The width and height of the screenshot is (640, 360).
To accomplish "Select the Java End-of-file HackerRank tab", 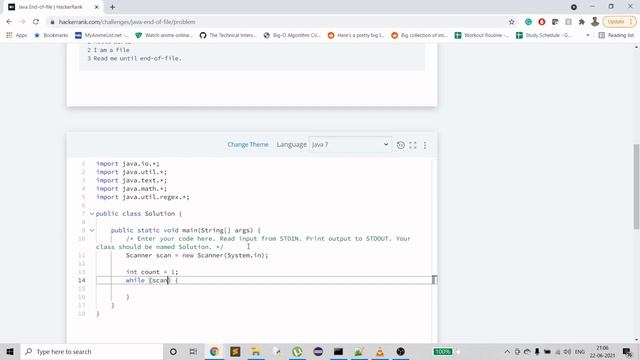I will coord(53,7).
